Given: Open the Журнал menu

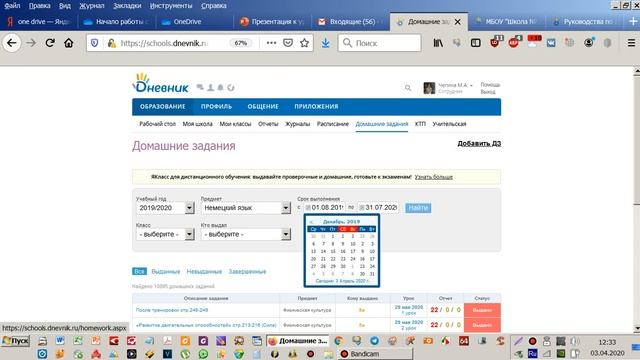Looking at the screenshot, I should point(92,6).
